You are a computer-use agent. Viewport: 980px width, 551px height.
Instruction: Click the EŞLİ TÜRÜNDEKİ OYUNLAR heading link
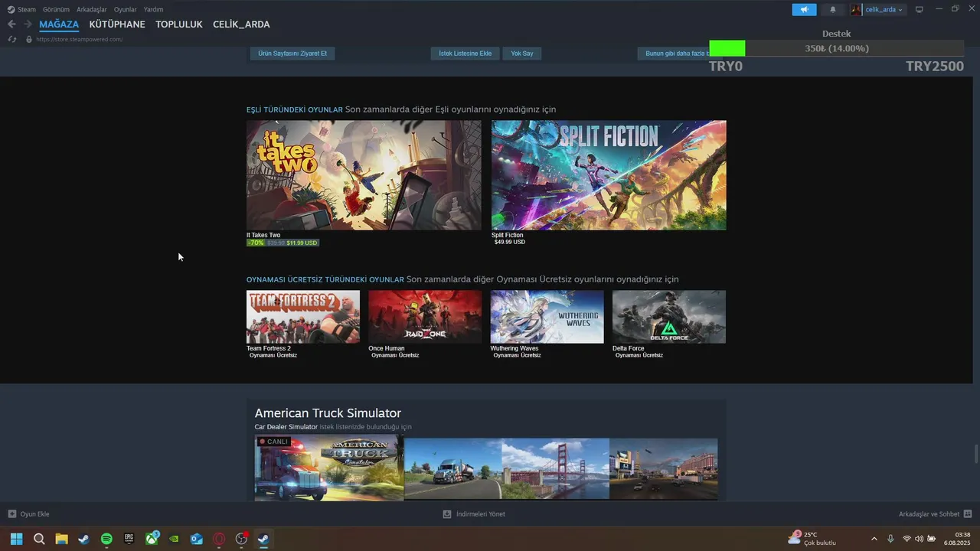(x=295, y=110)
